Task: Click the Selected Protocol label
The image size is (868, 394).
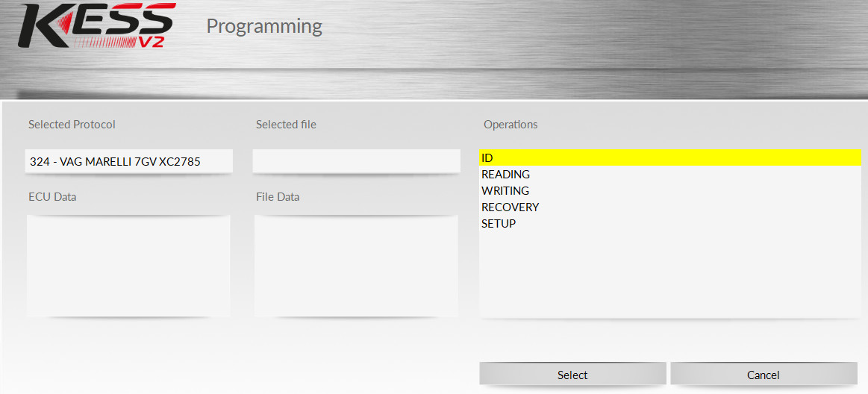Action: [72, 125]
